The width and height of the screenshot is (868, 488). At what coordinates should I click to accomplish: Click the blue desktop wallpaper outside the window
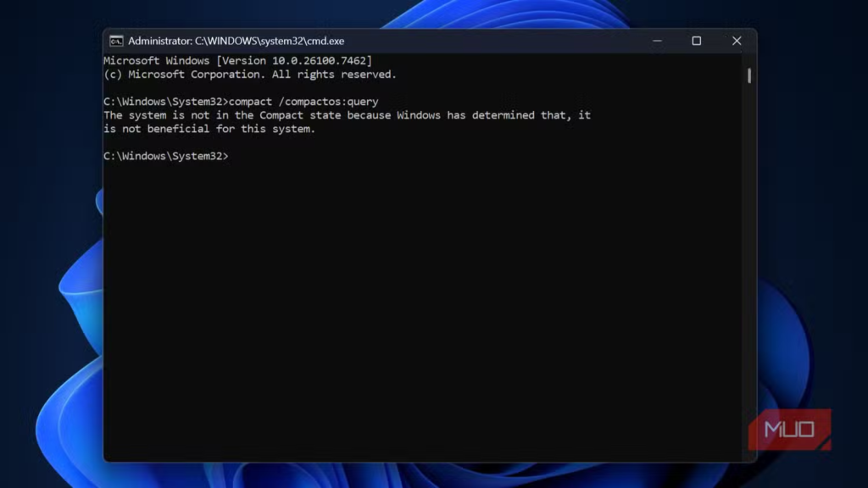[x=51, y=254]
